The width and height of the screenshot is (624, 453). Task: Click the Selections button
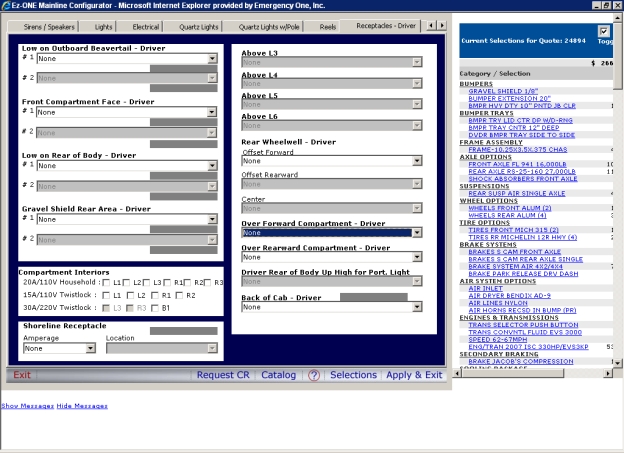[x=353, y=375]
